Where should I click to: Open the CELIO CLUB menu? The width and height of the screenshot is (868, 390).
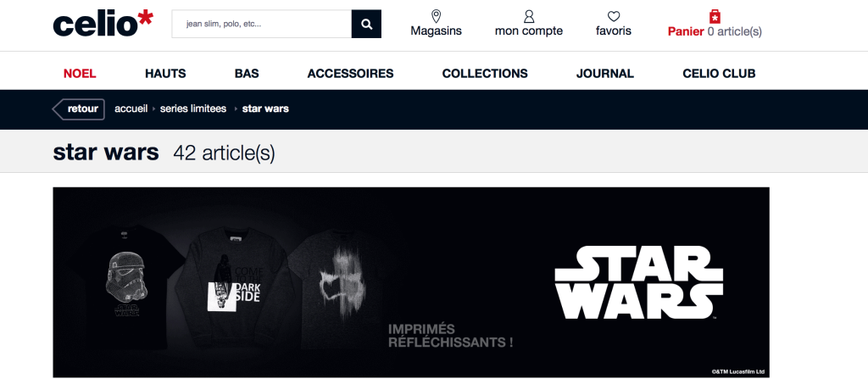click(x=719, y=74)
